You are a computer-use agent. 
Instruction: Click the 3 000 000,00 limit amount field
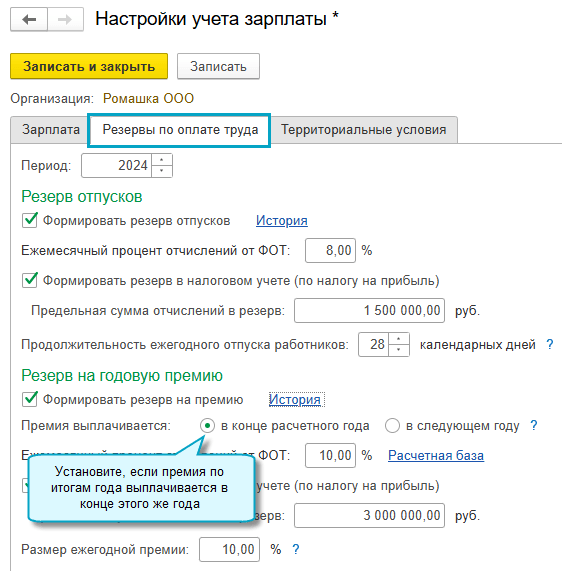click(369, 515)
